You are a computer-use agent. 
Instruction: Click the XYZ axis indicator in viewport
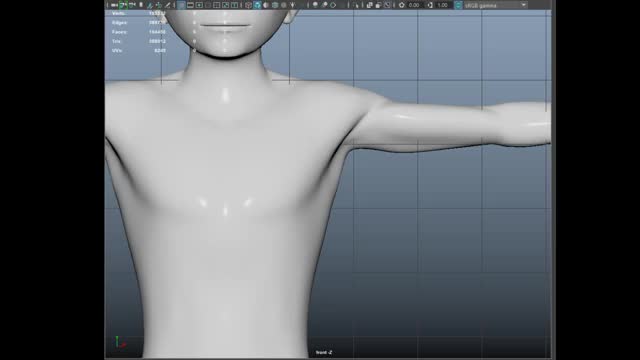coord(120,342)
